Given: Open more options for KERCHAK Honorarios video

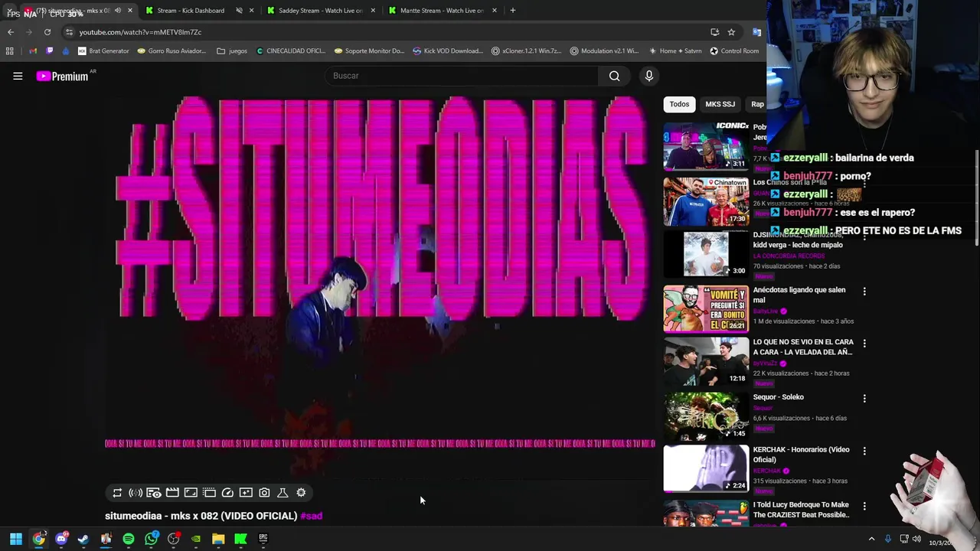Looking at the screenshot, I should coord(864,452).
